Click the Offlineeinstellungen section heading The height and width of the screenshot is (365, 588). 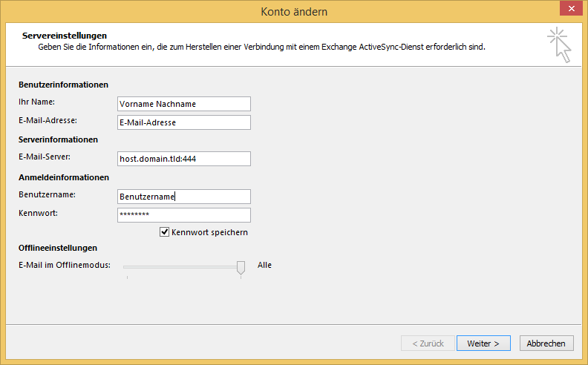click(58, 248)
